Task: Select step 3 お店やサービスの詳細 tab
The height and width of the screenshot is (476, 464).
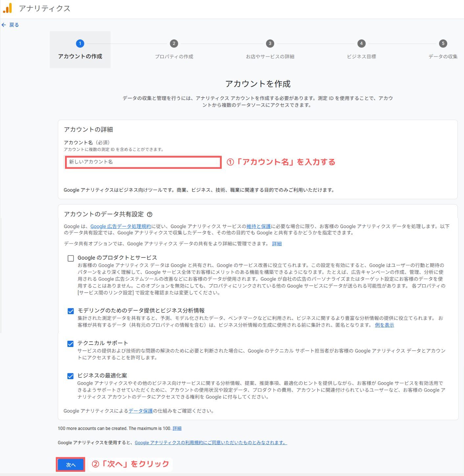Action: click(x=270, y=50)
